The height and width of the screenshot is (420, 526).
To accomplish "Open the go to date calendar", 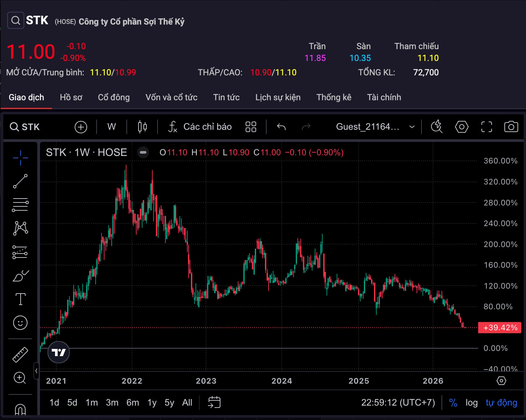I will [x=214, y=402].
